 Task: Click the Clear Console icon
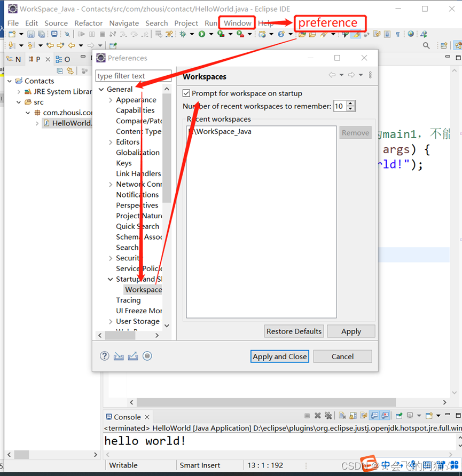342,416
